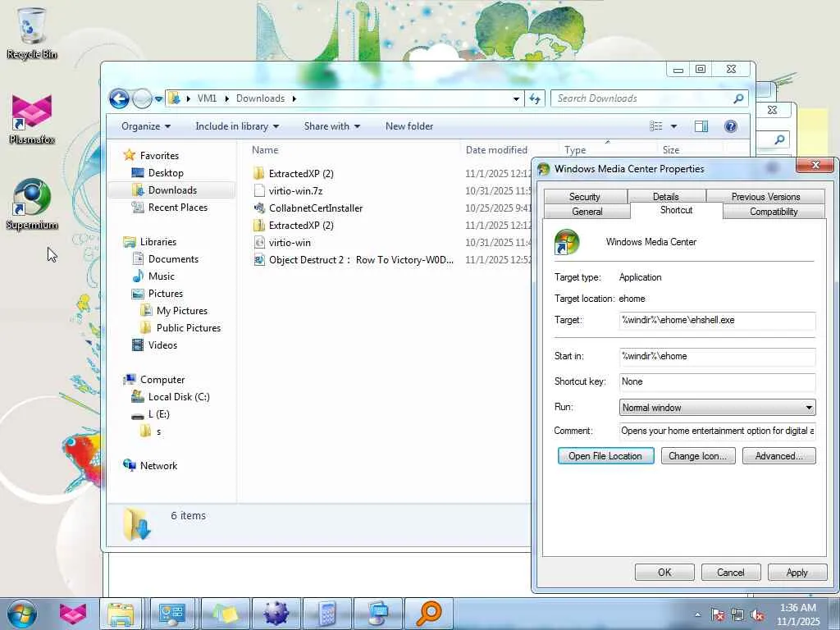Image resolution: width=840 pixels, height=630 pixels.
Task: Switch to the Details tab
Action: [x=666, y=197]
